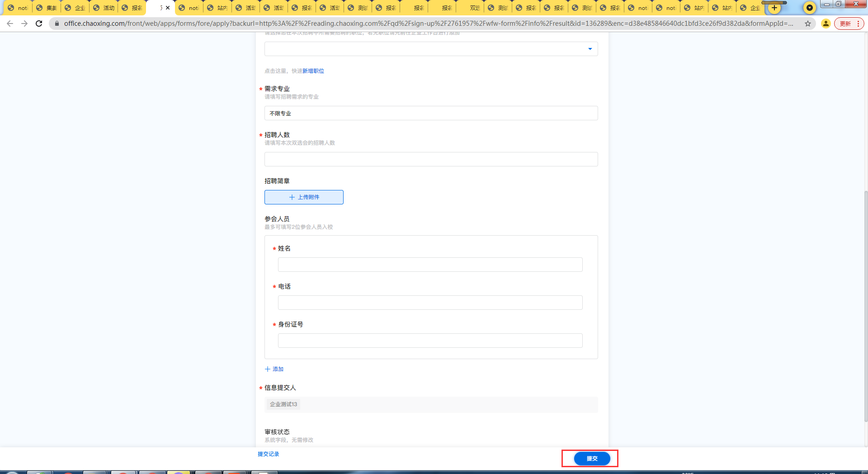Bookmark this page with the star icon
868x474 pixels.
[x=807, y=24]
